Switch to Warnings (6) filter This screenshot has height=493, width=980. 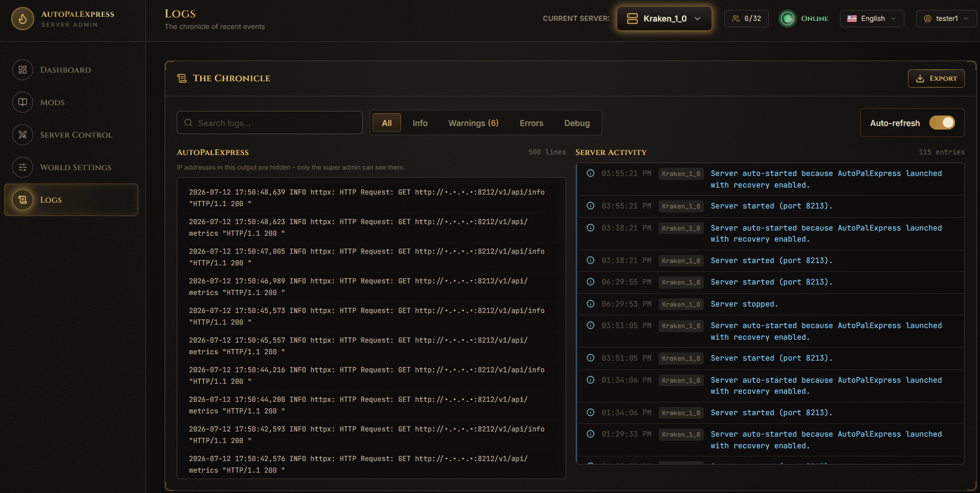[473, 123]
